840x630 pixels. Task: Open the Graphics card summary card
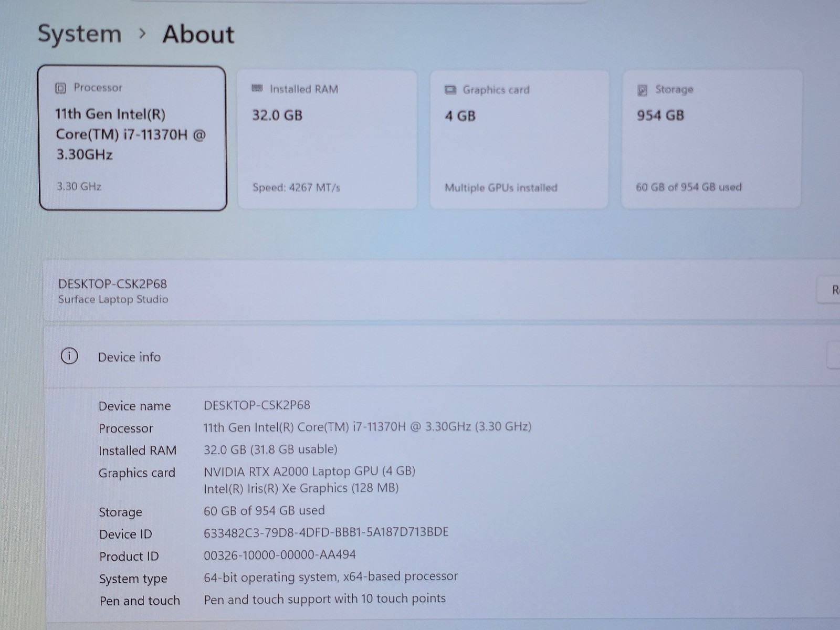519,140
